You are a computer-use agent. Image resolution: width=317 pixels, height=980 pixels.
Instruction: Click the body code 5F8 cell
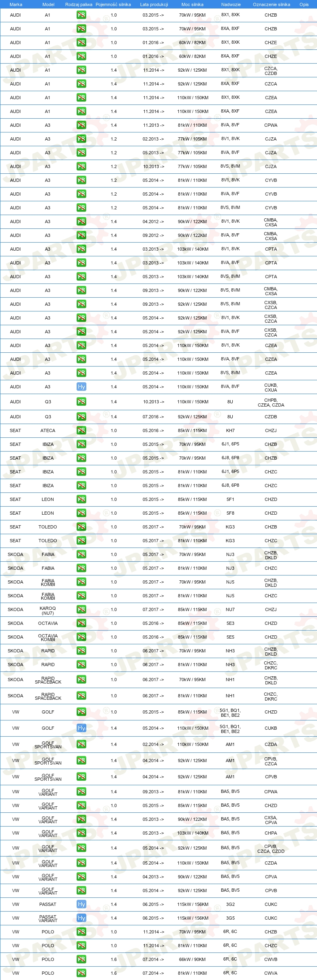point(230,513)
